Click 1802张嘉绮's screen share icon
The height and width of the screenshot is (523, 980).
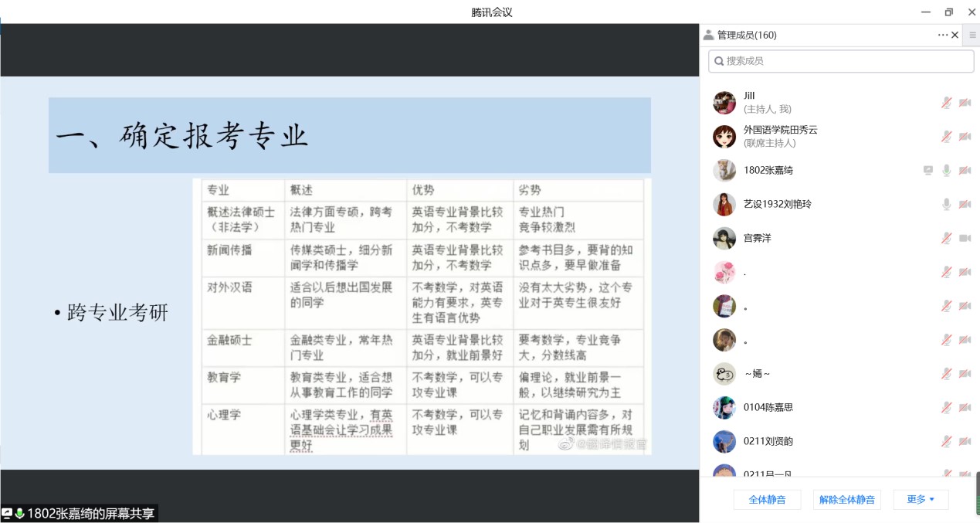coord(928,171)
